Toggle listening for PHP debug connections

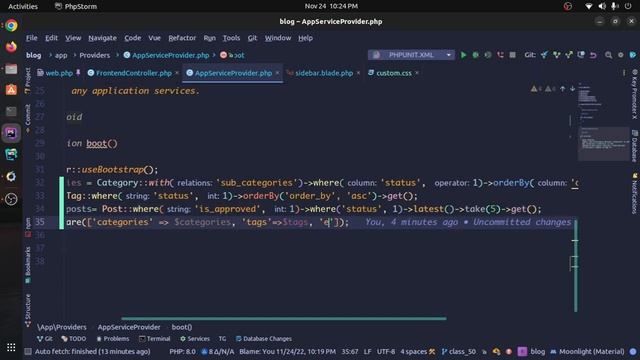(x=500, y=55)
